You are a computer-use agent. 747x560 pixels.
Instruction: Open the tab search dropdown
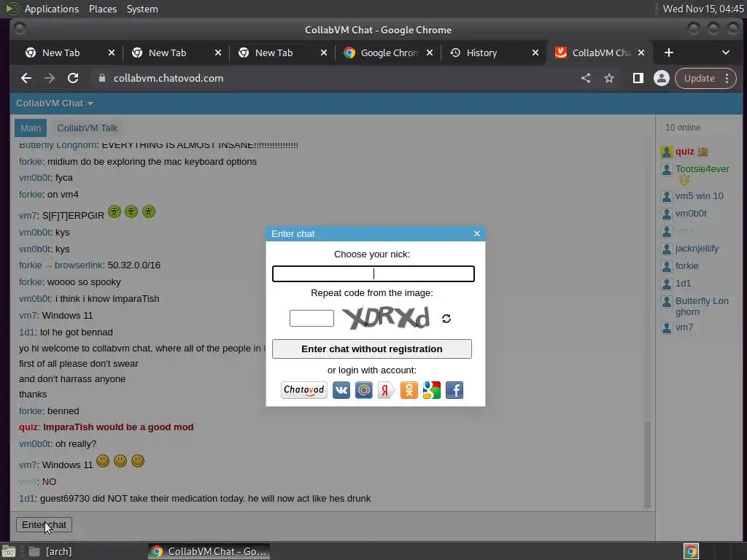point(726,52)
